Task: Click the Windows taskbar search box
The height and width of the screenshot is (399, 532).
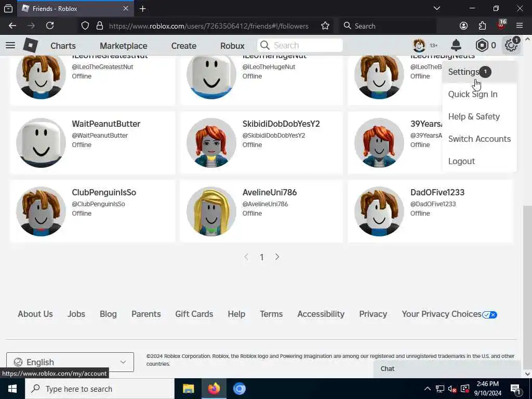Action: pos(100,389)
